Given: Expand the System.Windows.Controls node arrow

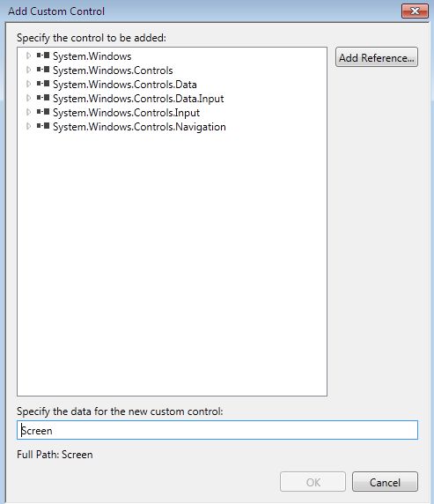Looking at the screenshot, I should tap(28, 70).
